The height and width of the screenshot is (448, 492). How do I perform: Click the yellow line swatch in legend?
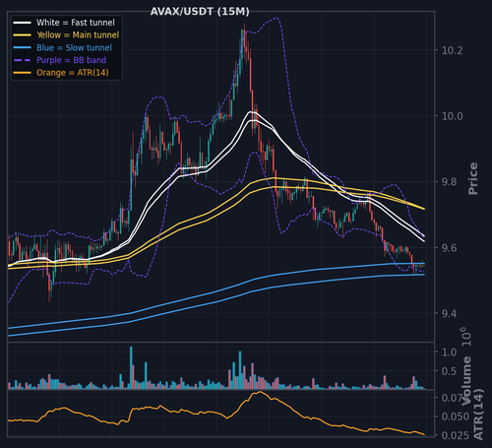[x=22, y=35]
